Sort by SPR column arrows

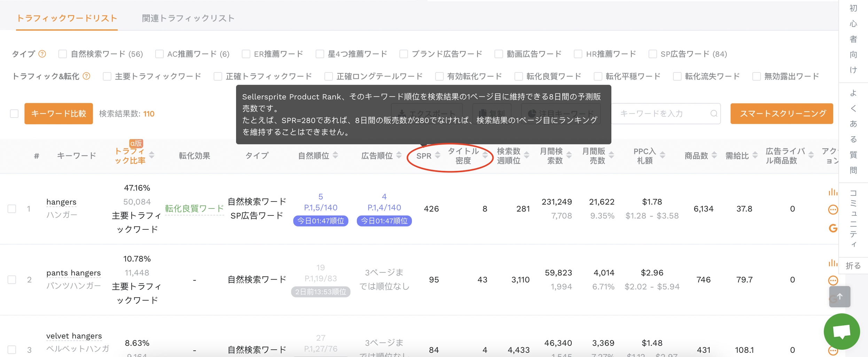pyautogui.click(x=438, y=155)
